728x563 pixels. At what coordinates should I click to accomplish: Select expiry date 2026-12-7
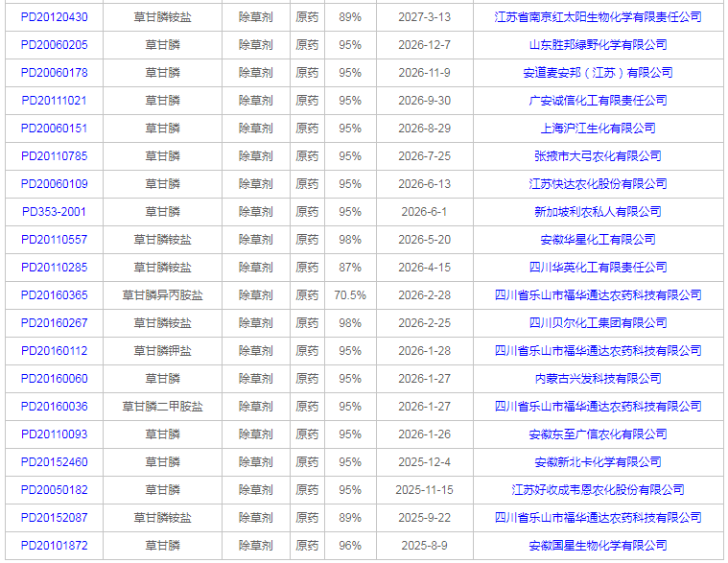point(424,45)
